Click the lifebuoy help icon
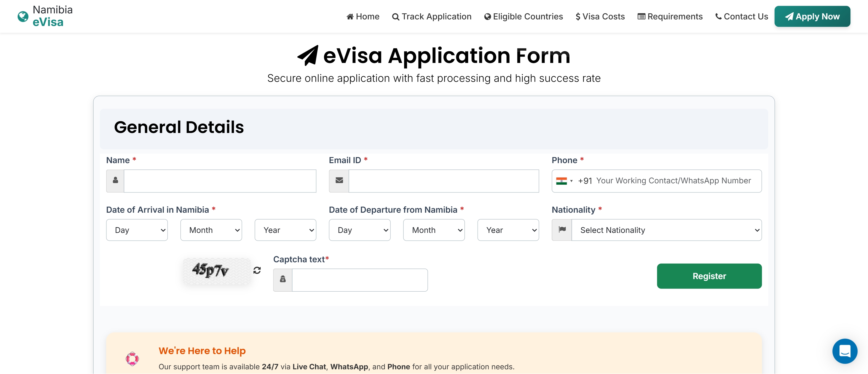868x374 pixels. (132, 359)
